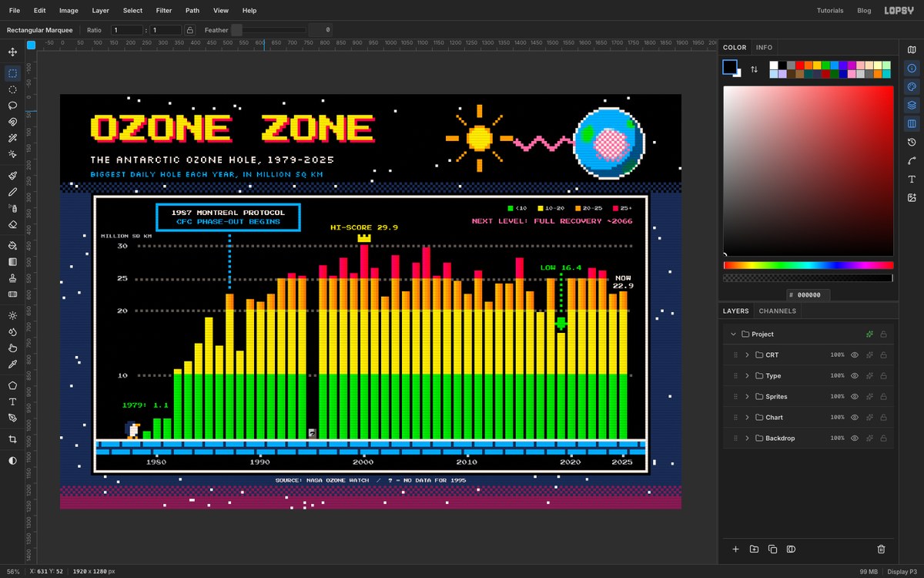Image resolution: width=924 pixels, height=578 pixels.
Task: Select the Hand pan tool
Action: tap(12, 348)
